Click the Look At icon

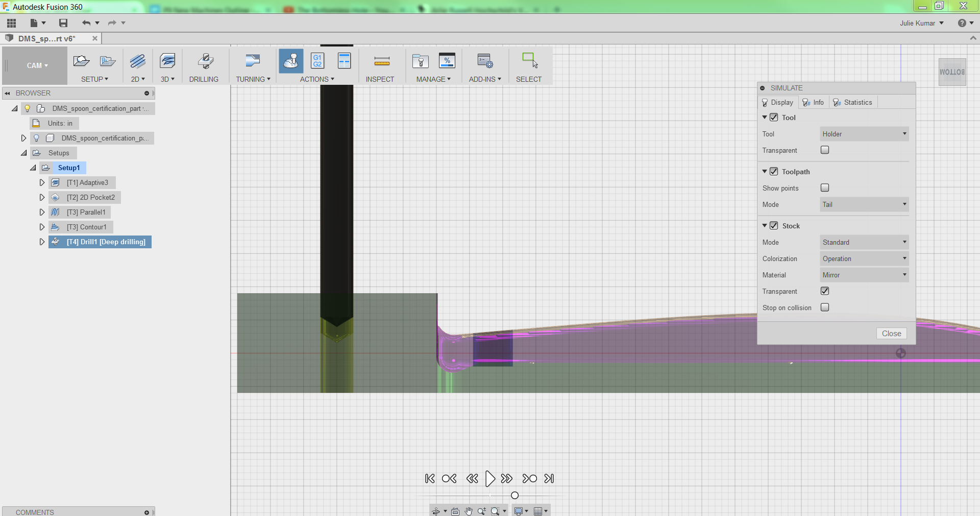tap(455, 511)
